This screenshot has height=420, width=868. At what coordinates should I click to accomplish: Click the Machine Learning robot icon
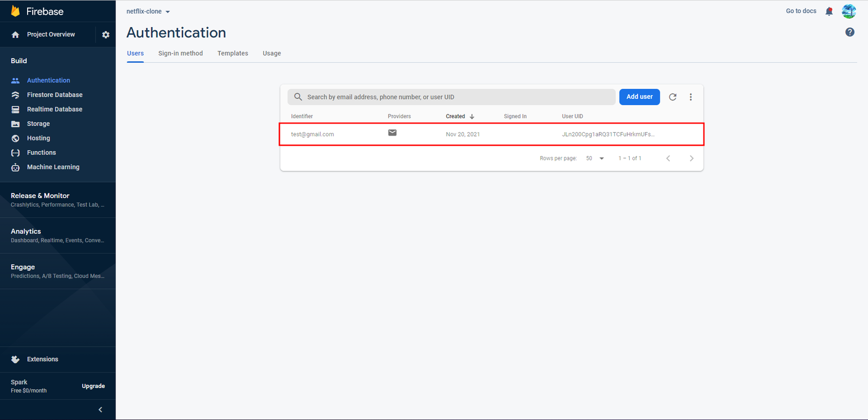coord(15,167)
